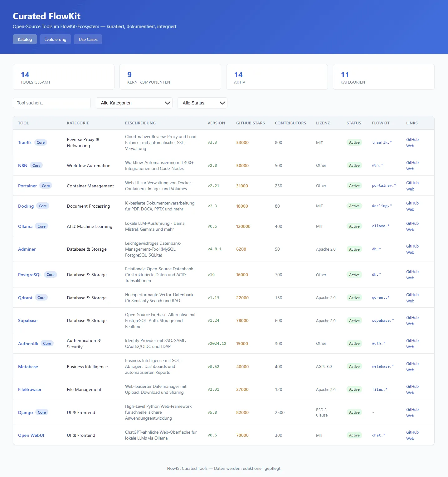Click the Authentik tool name
This screenshot has height=477, width=448.
(28, 344)
